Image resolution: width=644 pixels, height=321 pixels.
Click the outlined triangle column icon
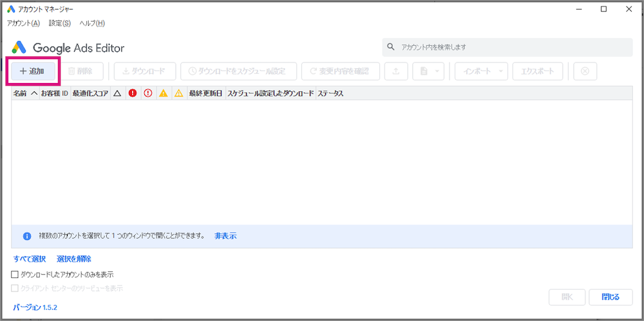(117, 93)
